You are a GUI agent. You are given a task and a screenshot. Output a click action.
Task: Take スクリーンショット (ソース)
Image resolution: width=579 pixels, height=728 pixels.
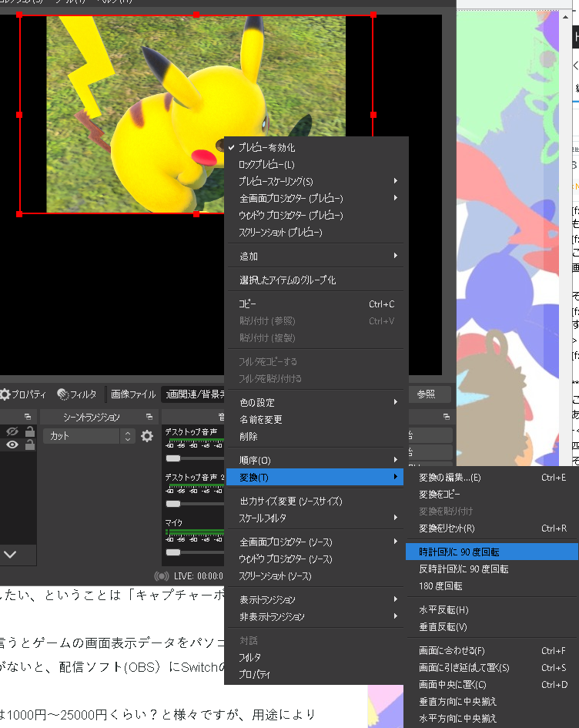pyautogui.click(x=315, y=575)
